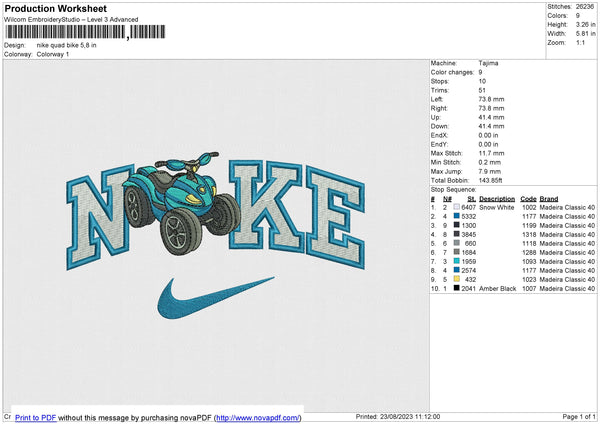Pick the turquoise 1959 thread swatch

click(456, 261)
